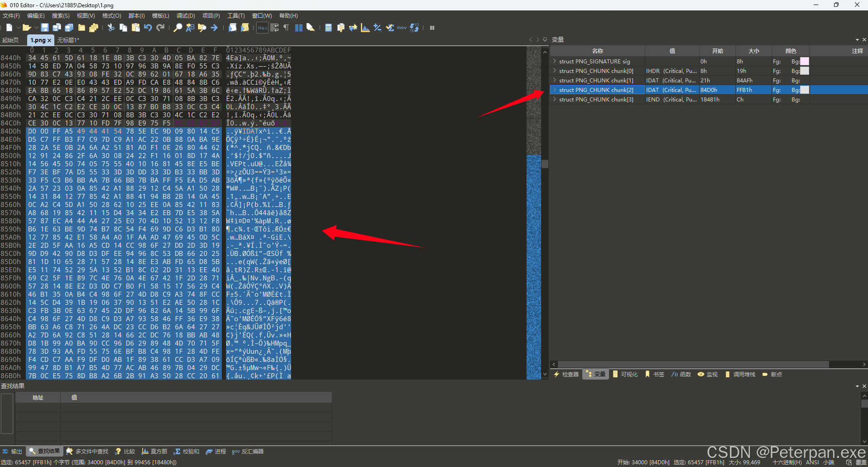Viewport: 868px width, 467px height.
Task: Click the Bg color swatch of PNG_SIGNATURE sig
Action: coord(805,61)
